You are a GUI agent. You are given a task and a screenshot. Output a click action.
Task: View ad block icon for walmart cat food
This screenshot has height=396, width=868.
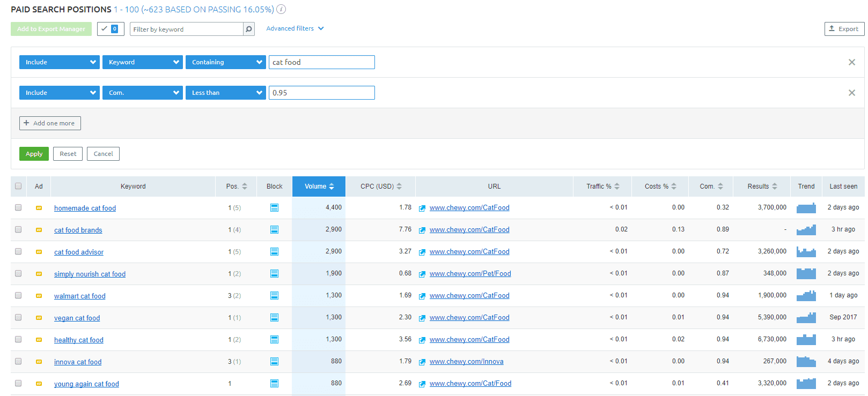click(x=274, y=295)
